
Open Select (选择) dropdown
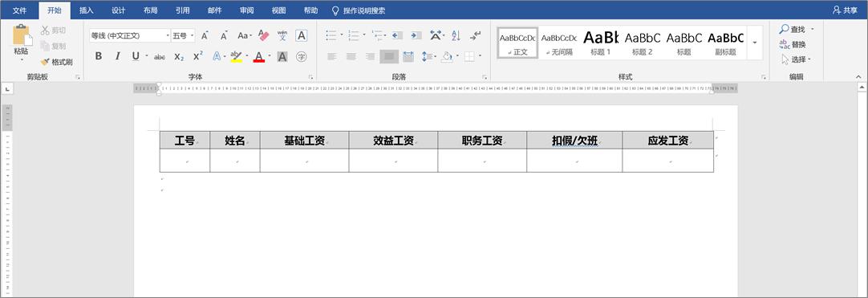pyautogui.click(x=796, y=59)
